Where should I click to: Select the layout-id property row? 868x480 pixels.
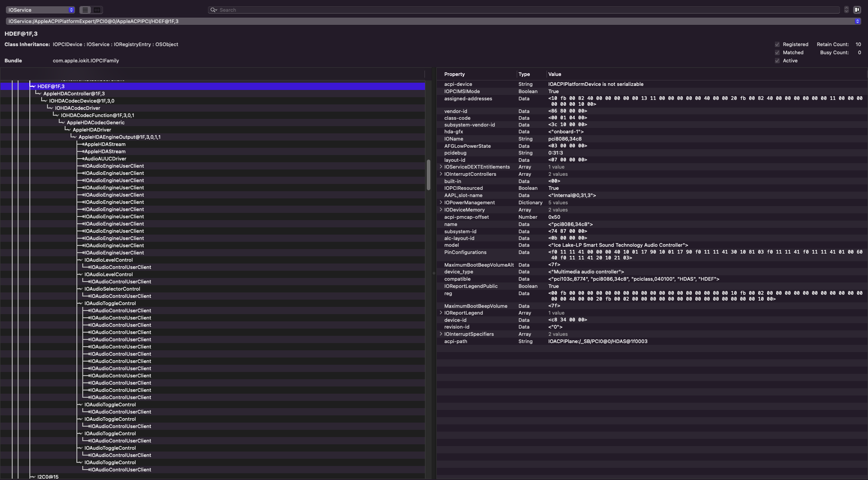[x=651, y=160]
